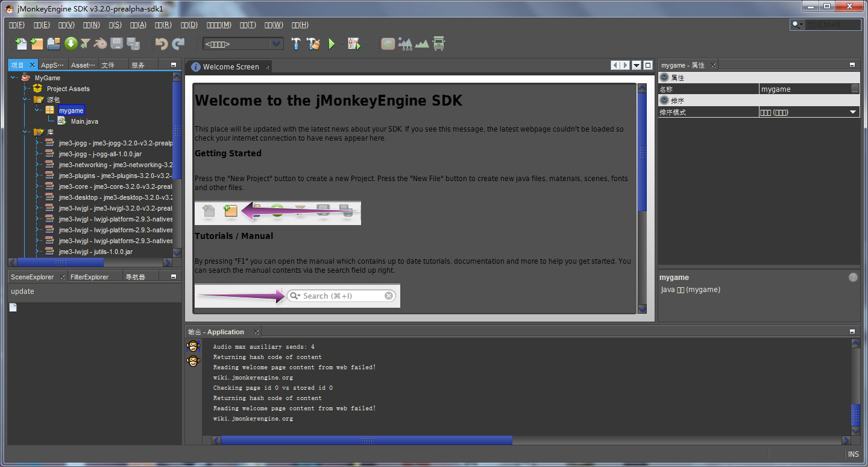Maximize the Welcome Screen editor window

pyautogui.click(x=648, y=65)
